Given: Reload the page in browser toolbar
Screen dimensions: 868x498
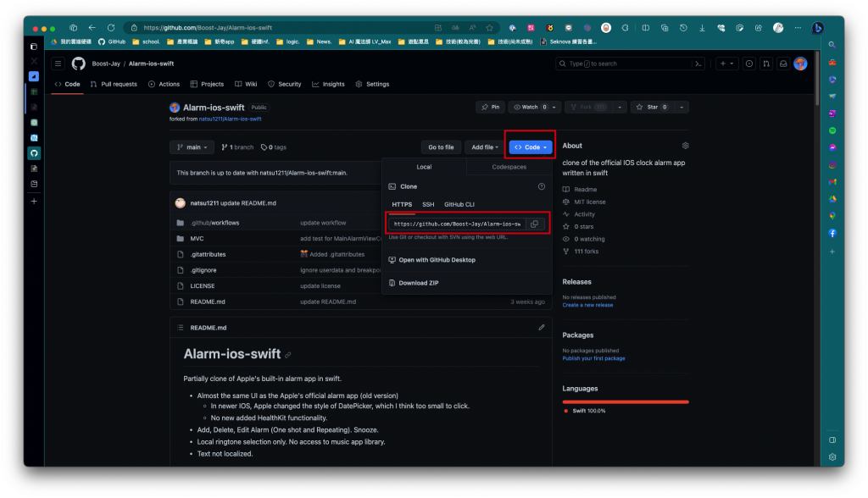Looking at the screenshot, I should 111,28.
